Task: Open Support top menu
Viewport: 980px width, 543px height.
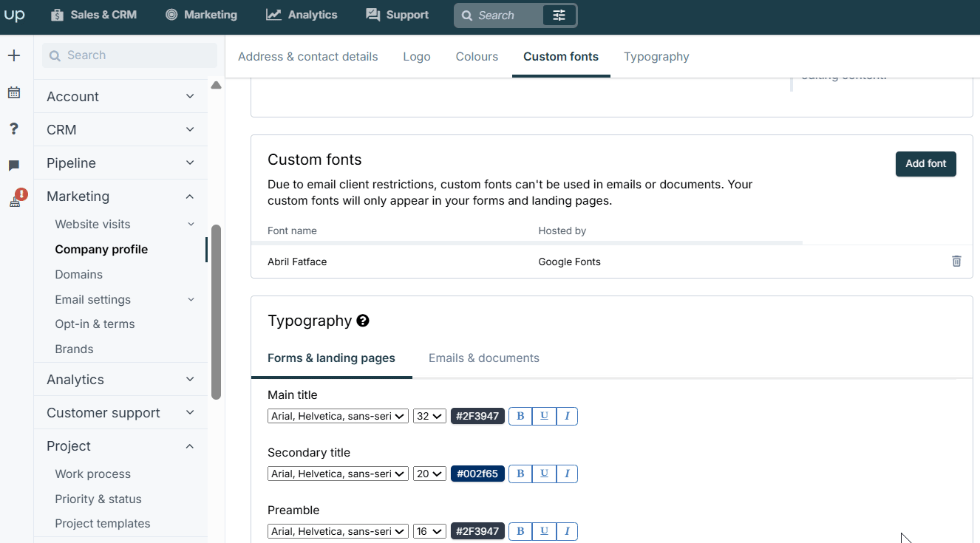Action: (x=397, y=15)
